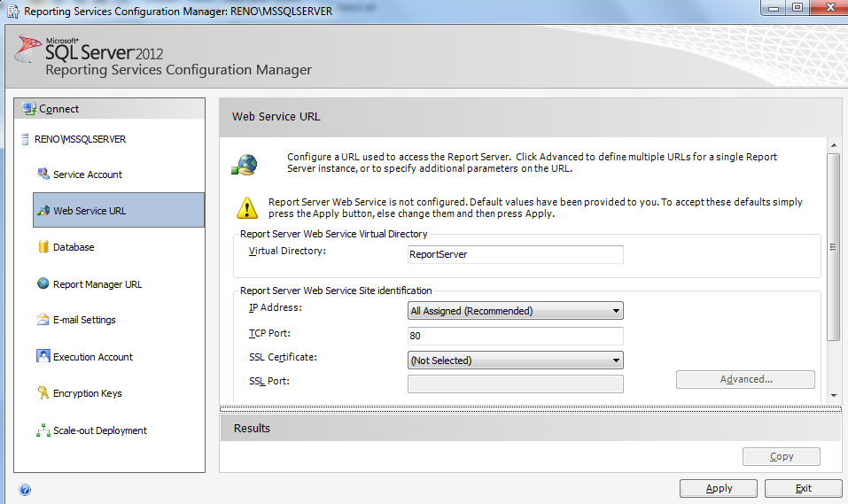Click the IP Address dropdown arrow
Screen dimensions: 848x504
[616, 311]
